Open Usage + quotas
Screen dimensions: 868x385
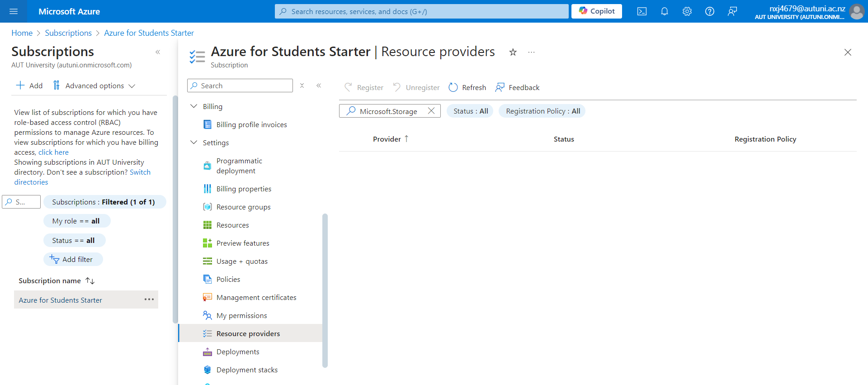tap(242, 261)
